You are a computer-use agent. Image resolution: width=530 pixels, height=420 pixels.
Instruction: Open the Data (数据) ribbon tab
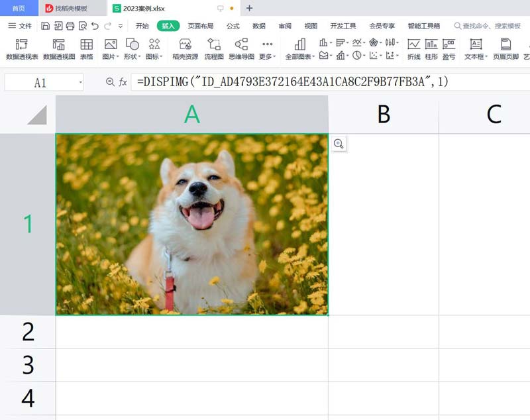point(259,26)
